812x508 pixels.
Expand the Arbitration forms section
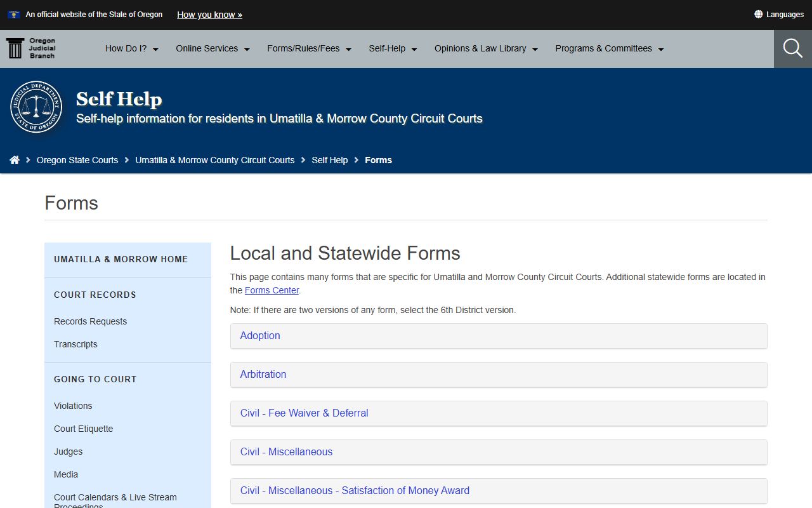pos(499,375)
